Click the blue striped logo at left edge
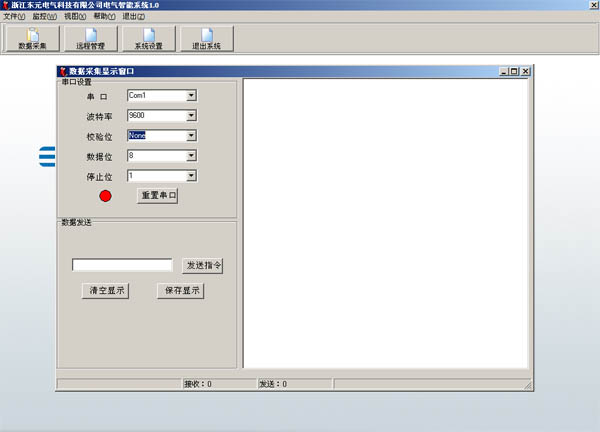The width and height of the screenshot is (600, 432). click(x=46, y=156)
